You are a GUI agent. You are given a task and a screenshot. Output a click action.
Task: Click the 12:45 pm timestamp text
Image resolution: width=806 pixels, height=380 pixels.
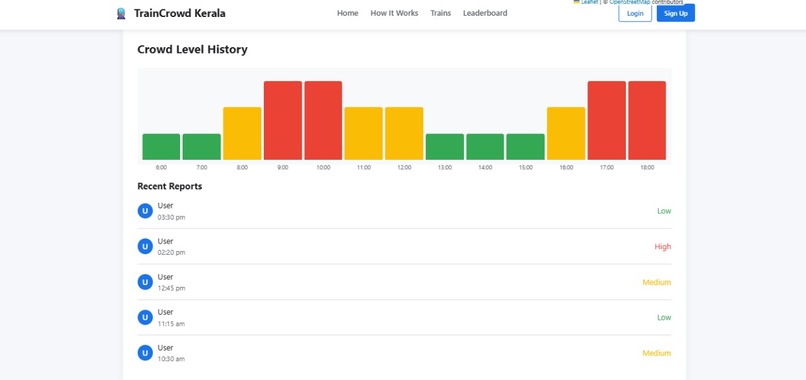[171, 288]
